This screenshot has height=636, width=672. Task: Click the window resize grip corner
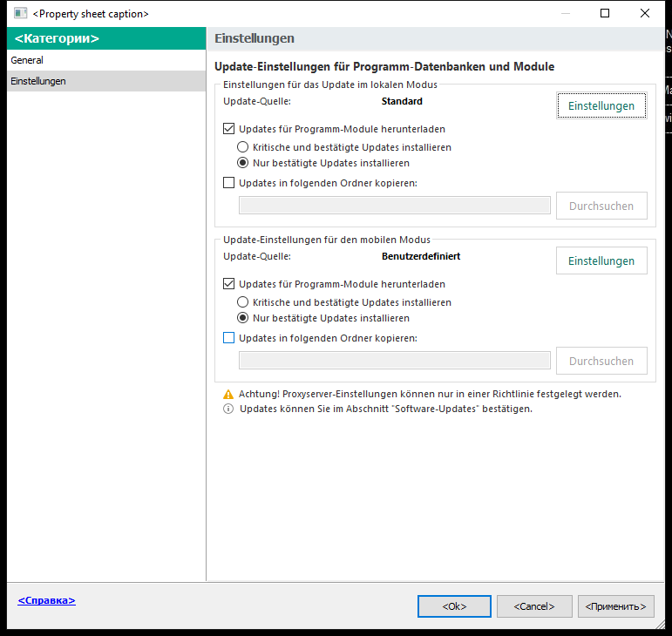tap(661, 625)
